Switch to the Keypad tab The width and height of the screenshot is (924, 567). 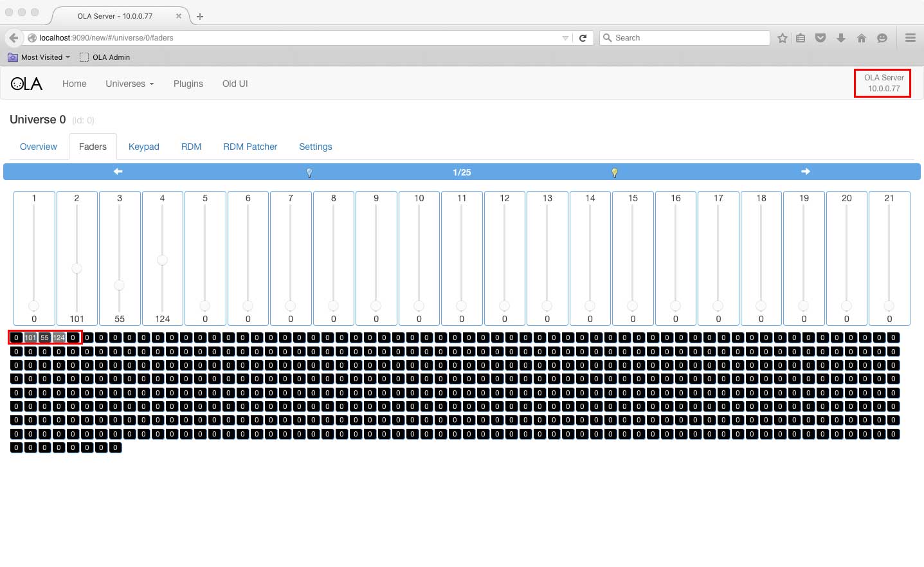pos(143,147)
